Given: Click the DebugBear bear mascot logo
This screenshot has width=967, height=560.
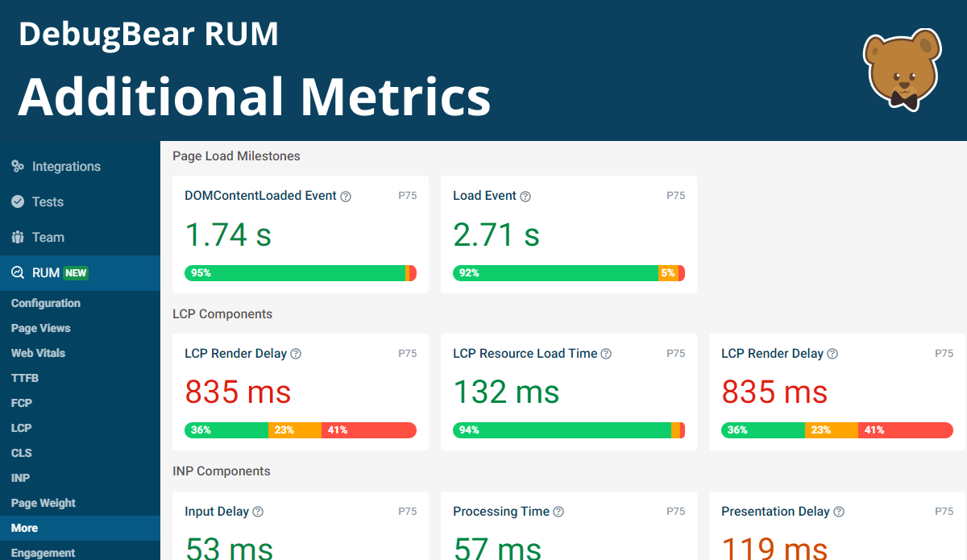Looking at the screenshot, I should point(903,70).
